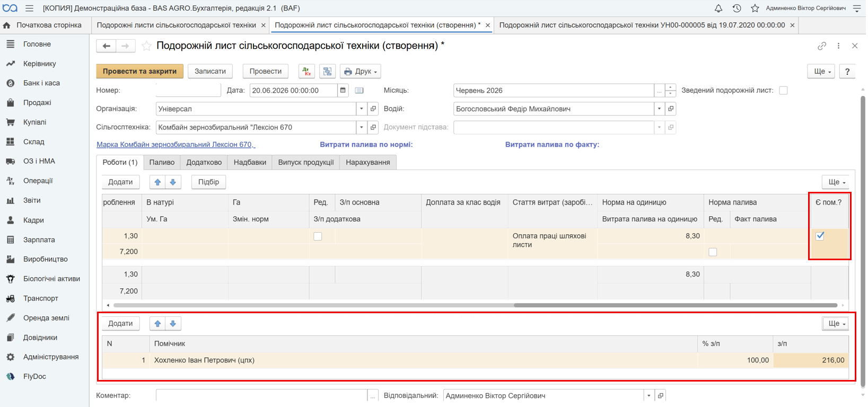Open Місяць selection ellipsis button
This screenshot has height=407, width=868.
(x=659, y=91)
